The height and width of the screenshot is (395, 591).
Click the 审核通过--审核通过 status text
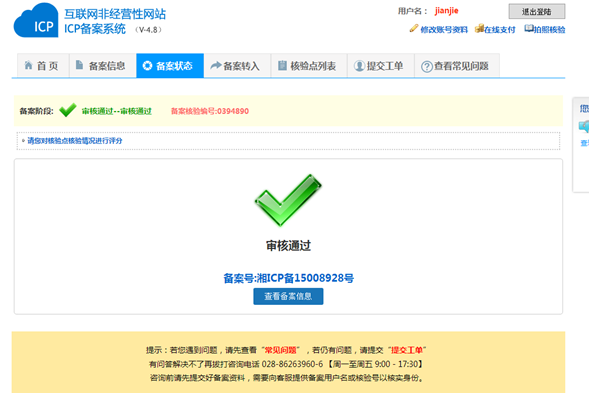click(116, 111)
